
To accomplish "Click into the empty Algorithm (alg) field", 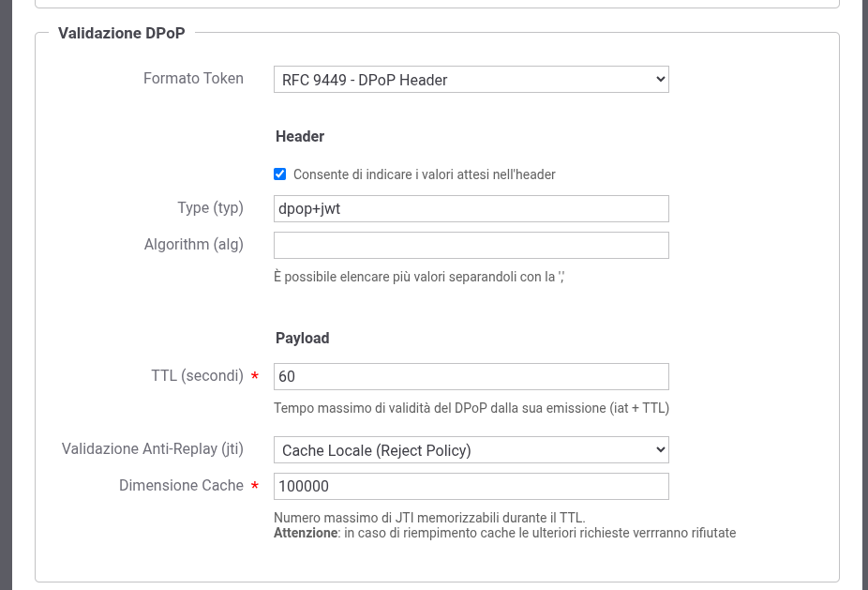I will pyautogui.click(x=471, y=245).
